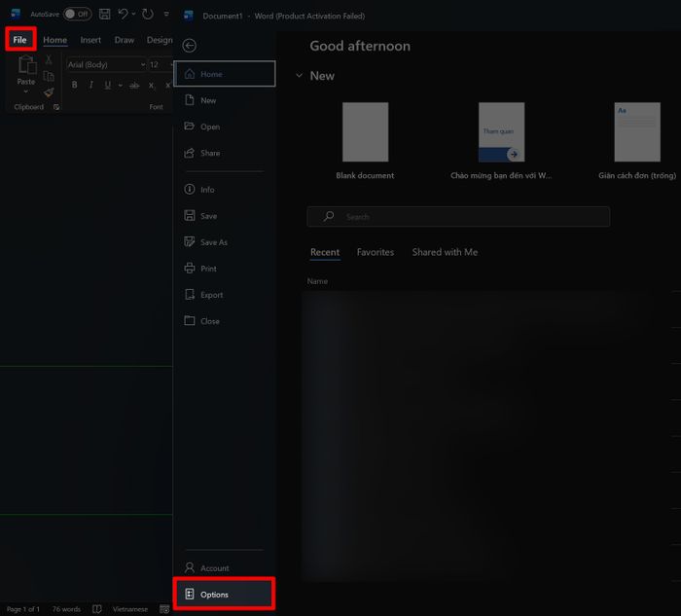Toggle Italic formatting
The width and height of the screenshot is (681, 616).
(x=90, y=85)
